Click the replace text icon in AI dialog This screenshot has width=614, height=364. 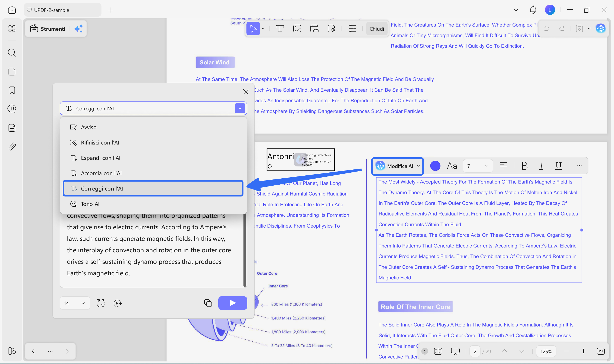100,303
